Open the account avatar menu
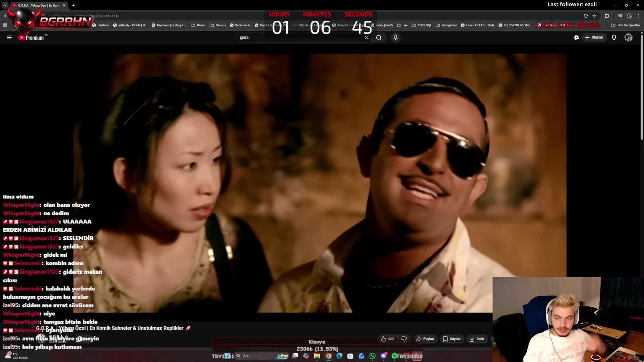 [628, 37]
